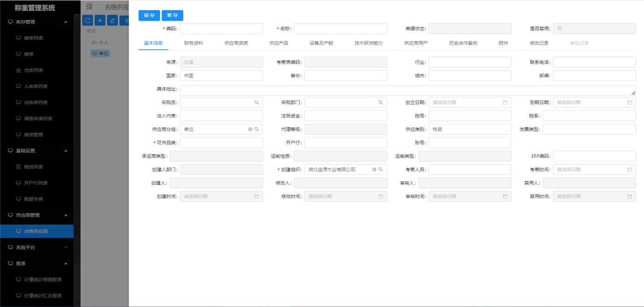Open the 考察时间 date picker
This screenshot has width=644, height=307.
629,169
